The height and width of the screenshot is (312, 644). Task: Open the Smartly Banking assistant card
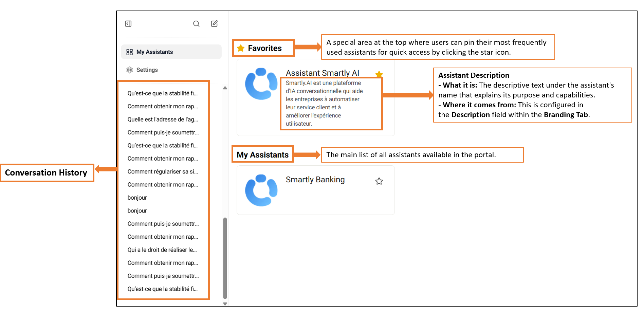click(x=316, y=190)
